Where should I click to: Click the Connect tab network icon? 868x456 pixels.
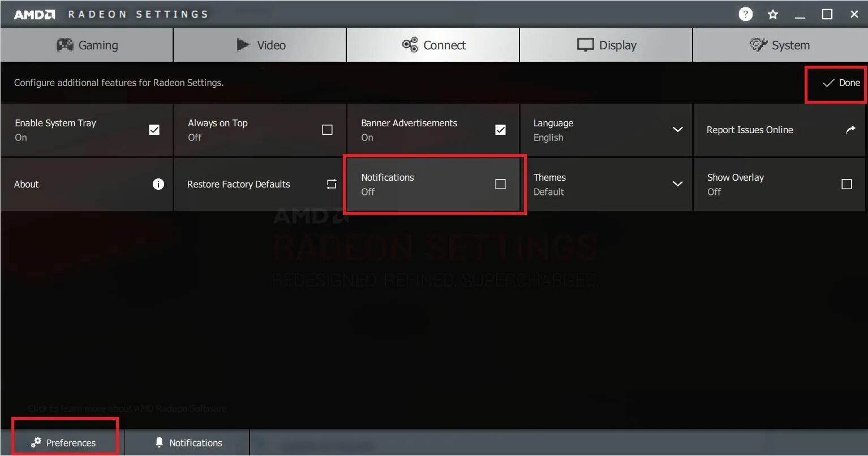pyautogui.click(x=410, y=45)
